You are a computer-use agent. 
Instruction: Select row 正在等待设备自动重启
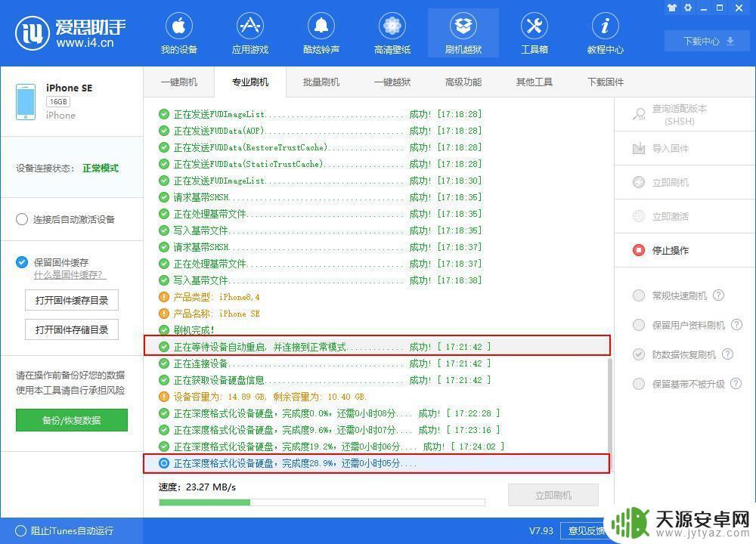coord(376,347)
